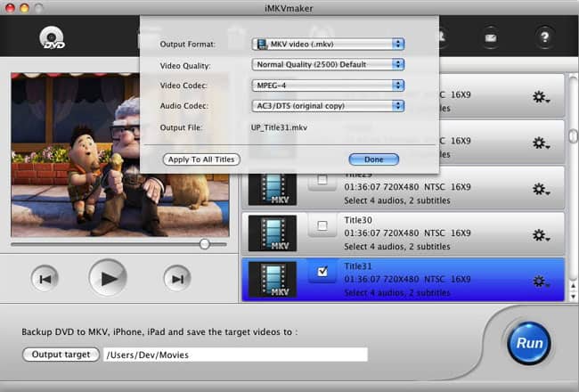Click Title31's "Select 4 audios, 2 subtitles"
This screenshot has width=579, height=392.
click(397, 292)
